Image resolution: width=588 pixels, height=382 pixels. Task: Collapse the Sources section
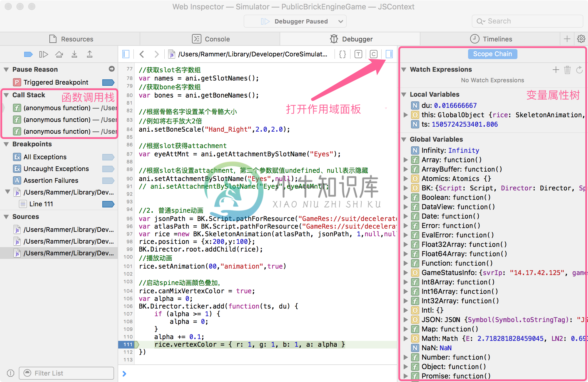6,217
